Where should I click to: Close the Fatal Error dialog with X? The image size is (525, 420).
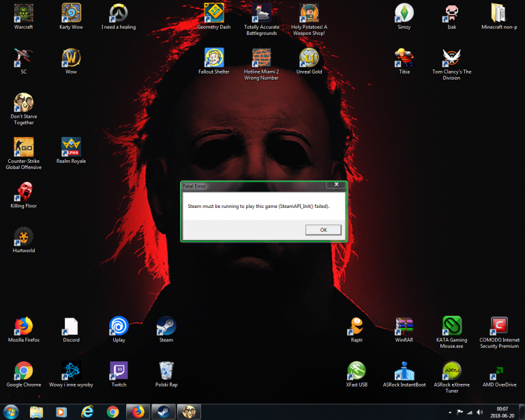(x=337, y=184)
